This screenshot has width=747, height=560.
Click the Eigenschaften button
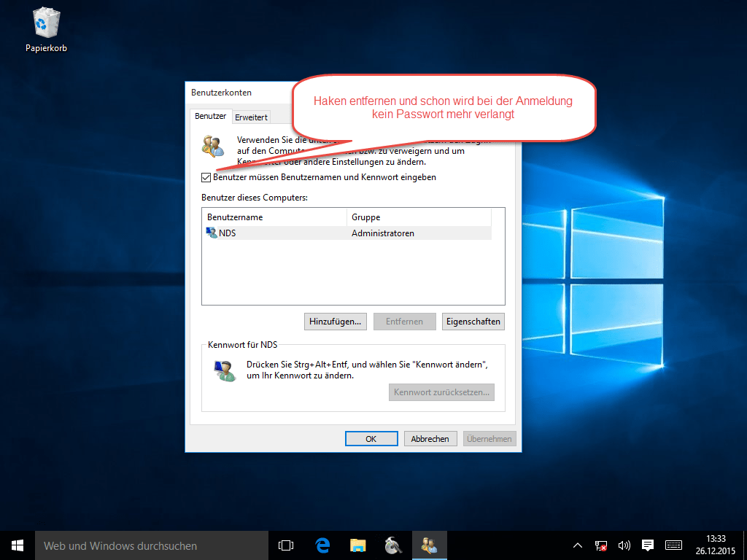coord(473,322)
